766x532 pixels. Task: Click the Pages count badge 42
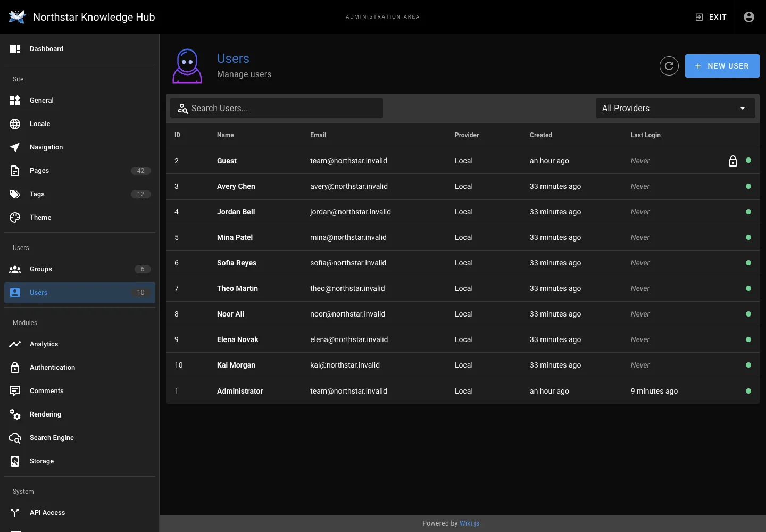tap(141, 171)
